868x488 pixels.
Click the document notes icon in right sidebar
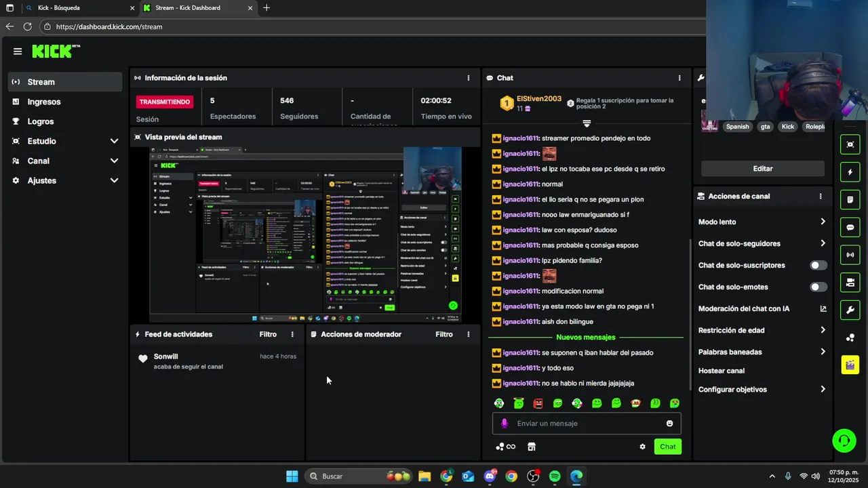tap(850, 200)
